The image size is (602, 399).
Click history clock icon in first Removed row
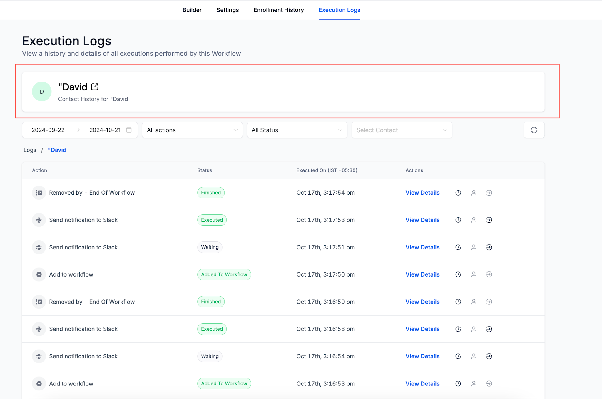point(458,193)
